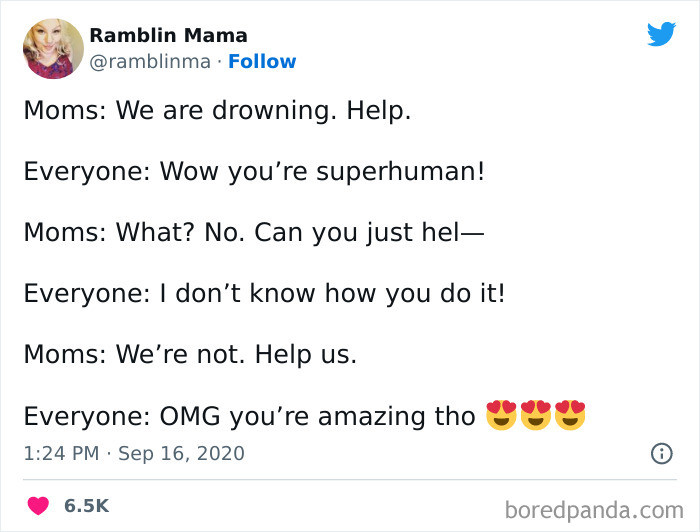
Task: Click the middle heart-eyes emoji
Action: pos(535,415)
